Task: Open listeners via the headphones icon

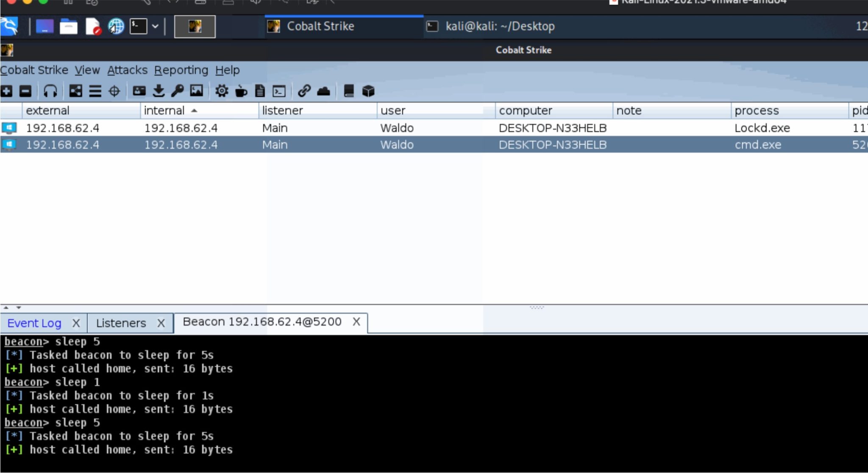Action: (50, 91)
